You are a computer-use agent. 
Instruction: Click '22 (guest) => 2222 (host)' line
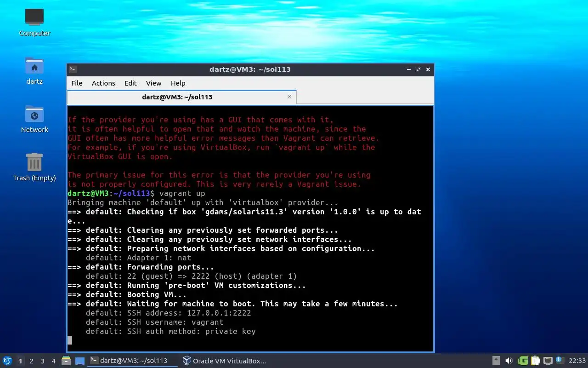[x=191, y=276]
